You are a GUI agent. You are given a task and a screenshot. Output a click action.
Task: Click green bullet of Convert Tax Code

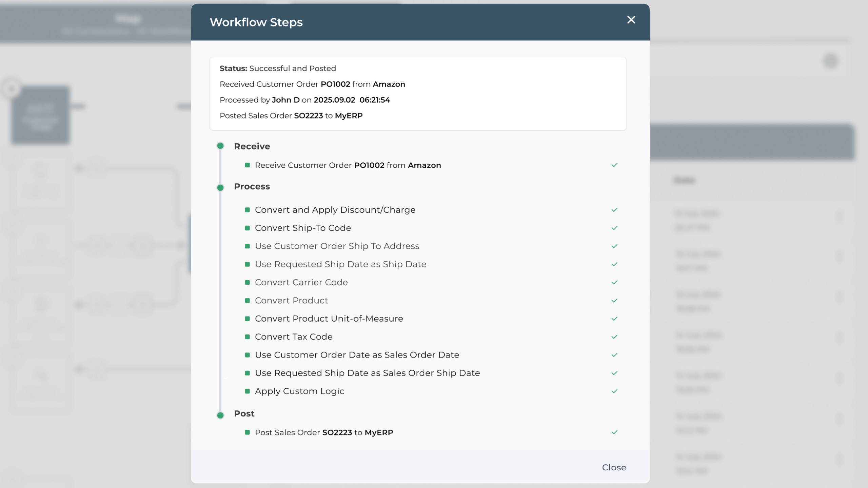tap(247, 337)
